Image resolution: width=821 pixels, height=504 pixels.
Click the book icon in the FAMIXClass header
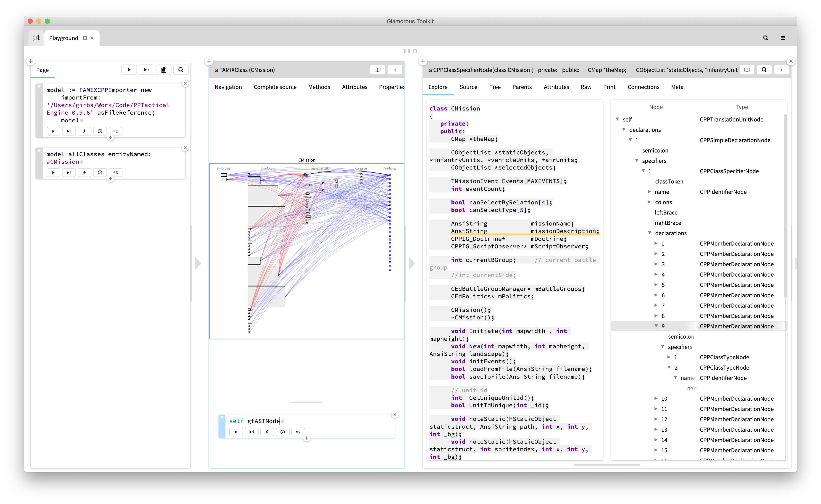tap(377, 70)
